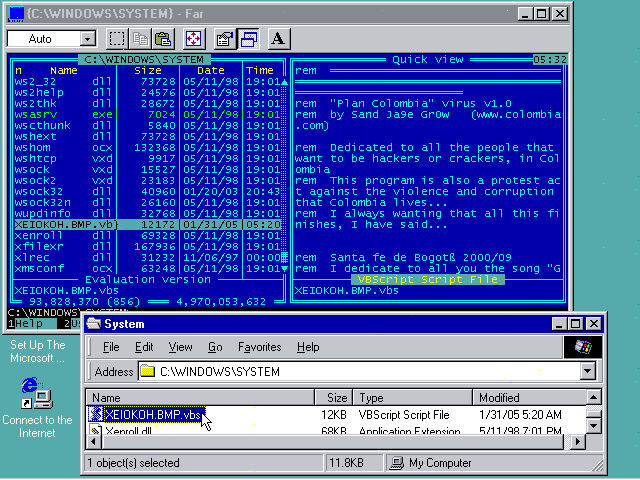The height and width of the screenshot is (480, 640).
Task: Click the Font 'A' toolbar button
Action: (x=278, y=39)
